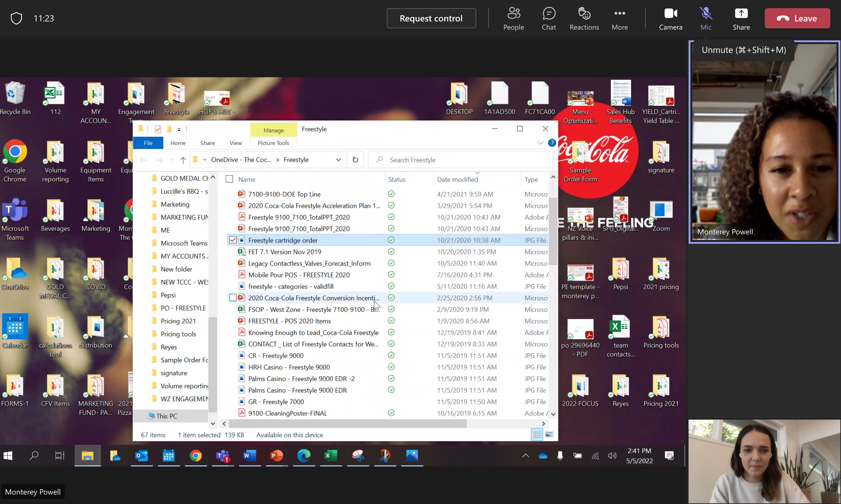Open volume control in system tray
This screenshot has width=841, height=504.
click(x=612, y=456)
